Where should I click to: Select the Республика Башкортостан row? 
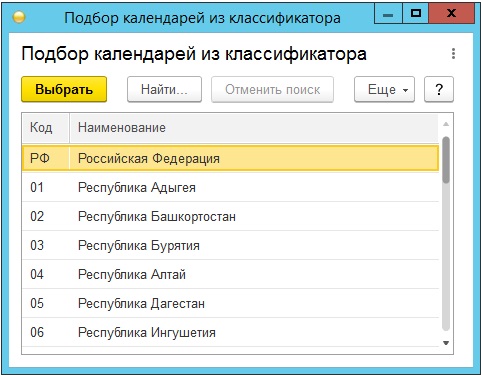click(x=230, y=216)
